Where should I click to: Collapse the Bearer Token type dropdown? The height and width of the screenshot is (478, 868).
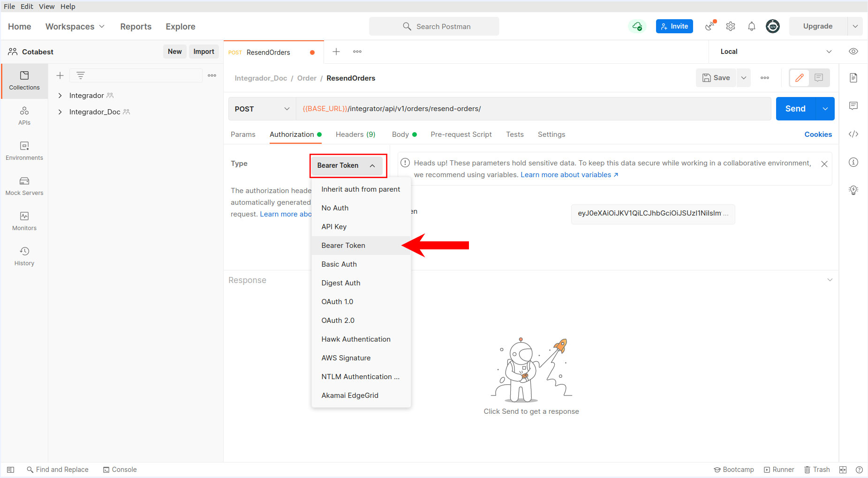tap(348, 165)
